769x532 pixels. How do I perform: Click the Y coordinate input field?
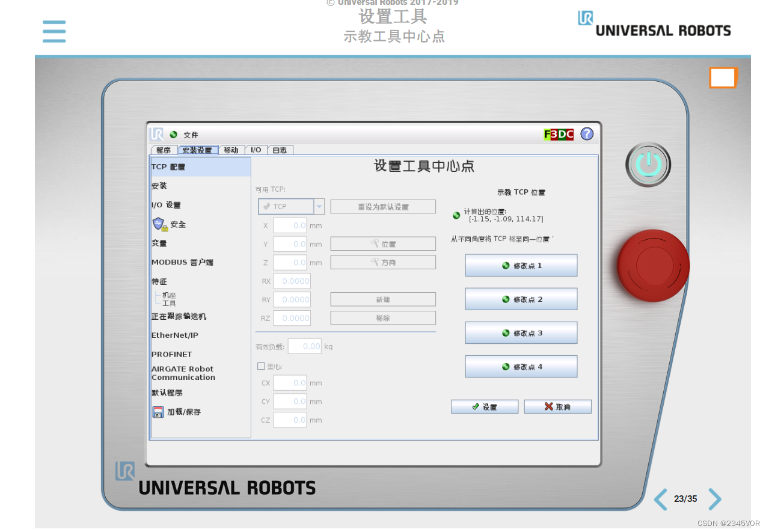pyautogui.click(x=290, y=244)
